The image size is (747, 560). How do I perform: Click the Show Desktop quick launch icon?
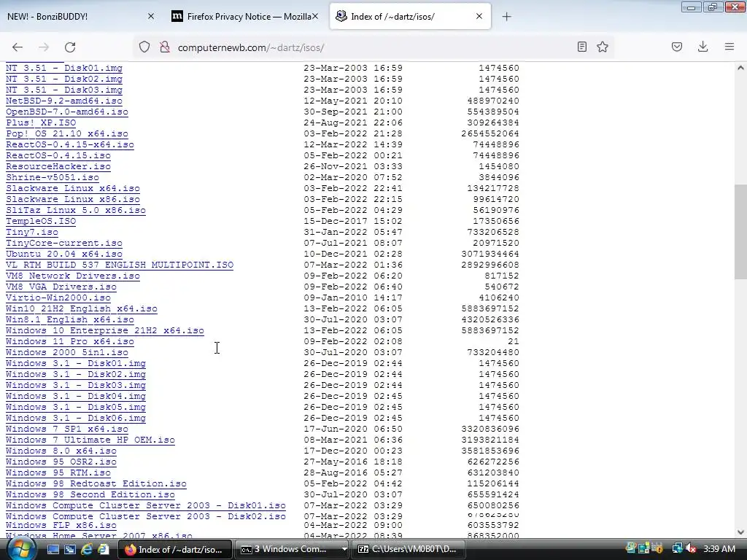53,550
